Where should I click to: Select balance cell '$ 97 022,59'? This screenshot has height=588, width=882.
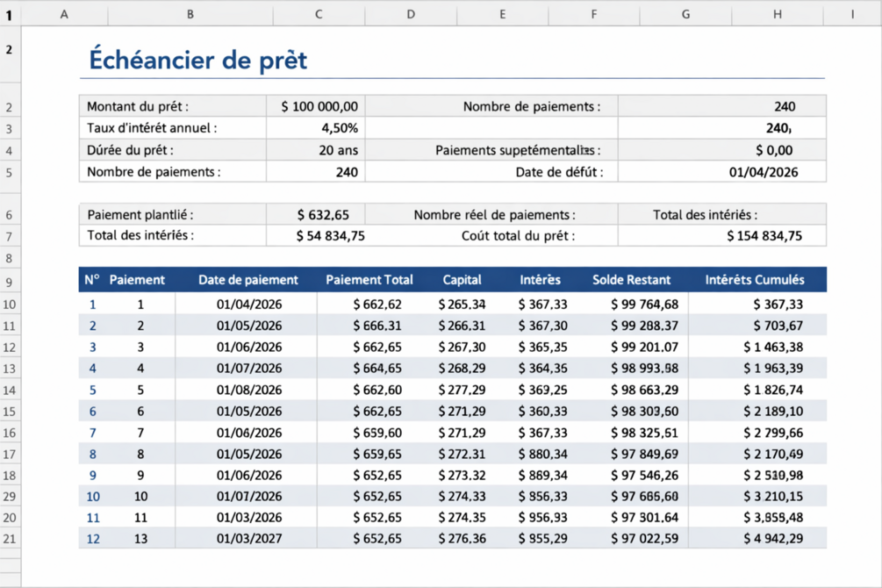click(x=645, y=539)
